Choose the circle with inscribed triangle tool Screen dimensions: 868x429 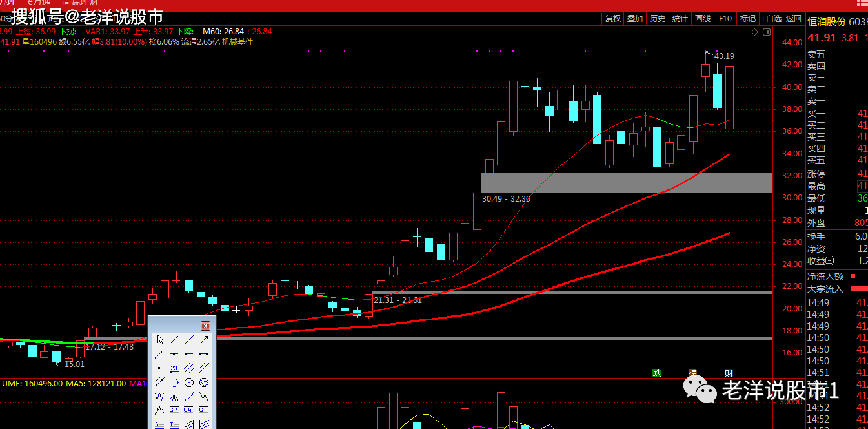pyautogui.click(x=204, y=382)
